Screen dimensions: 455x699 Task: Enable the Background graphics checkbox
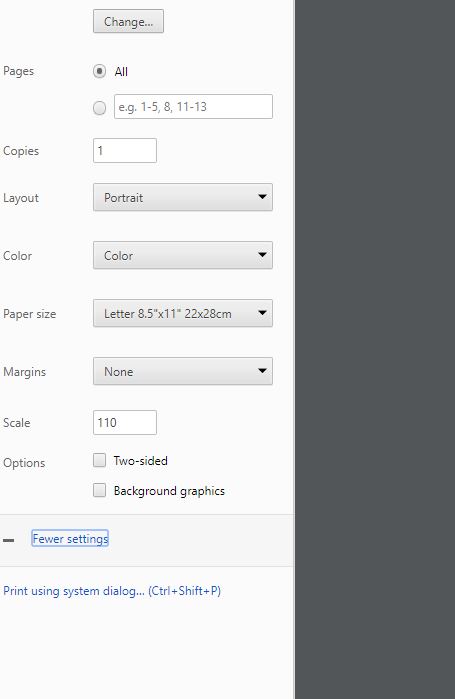click(x=99, y=490)
